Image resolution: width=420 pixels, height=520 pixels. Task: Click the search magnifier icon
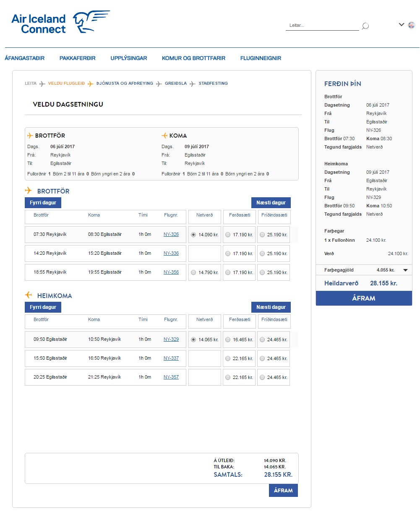pos(365,26)
